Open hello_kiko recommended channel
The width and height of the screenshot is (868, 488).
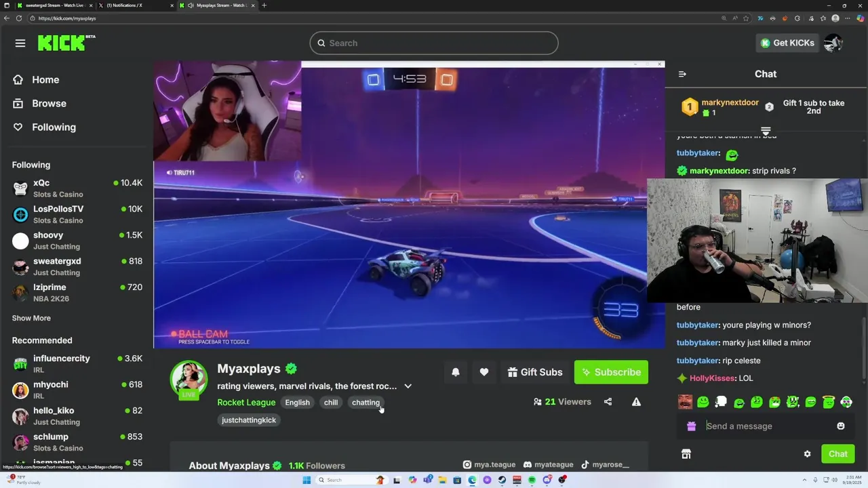(77, 416)
